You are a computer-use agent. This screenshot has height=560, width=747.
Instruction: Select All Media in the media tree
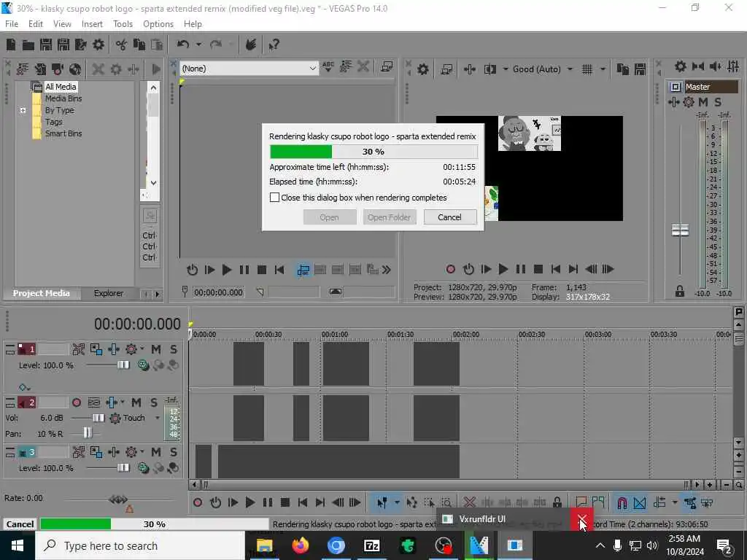61,87
